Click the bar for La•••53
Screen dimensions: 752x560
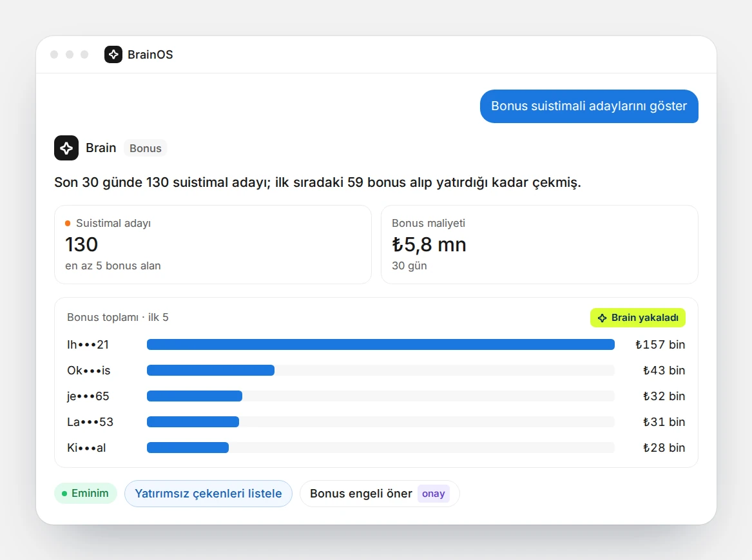click(193, 422)
